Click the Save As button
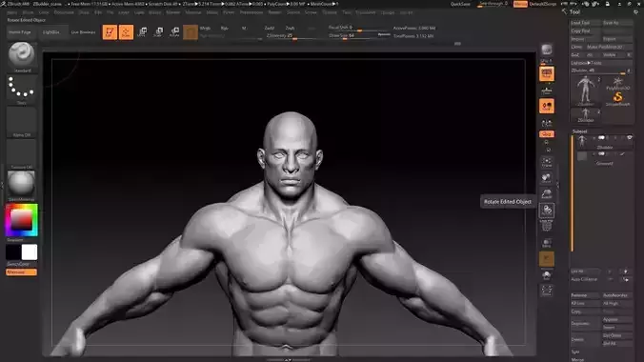 (x=617, y=23)
